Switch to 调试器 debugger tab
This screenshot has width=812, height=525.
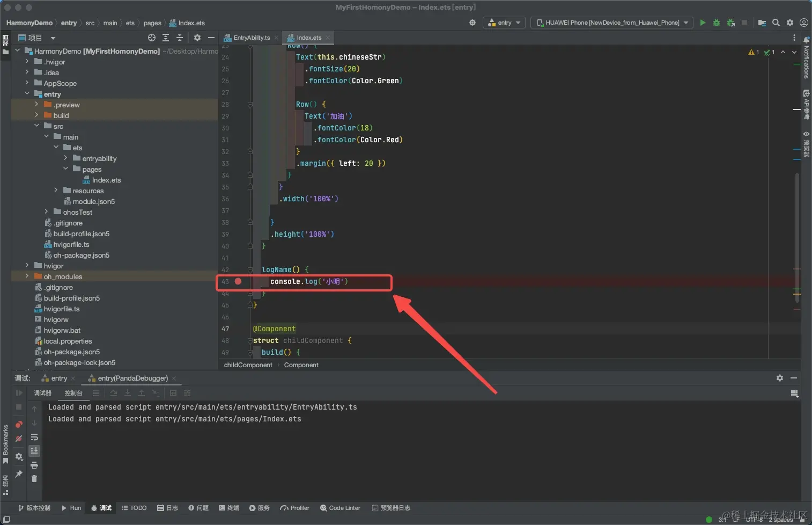point(43,393)
